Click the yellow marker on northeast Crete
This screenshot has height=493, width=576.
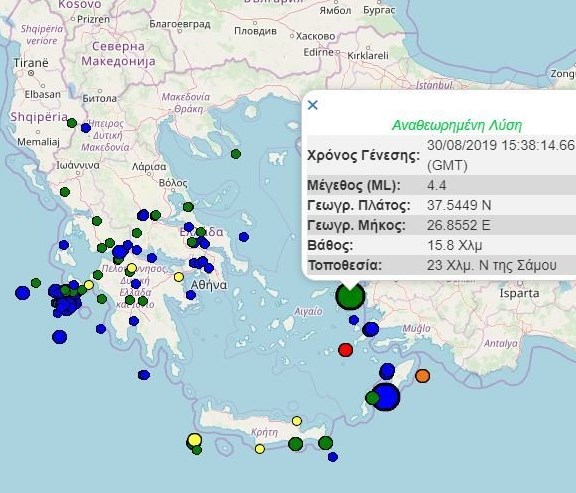[297, 421]
